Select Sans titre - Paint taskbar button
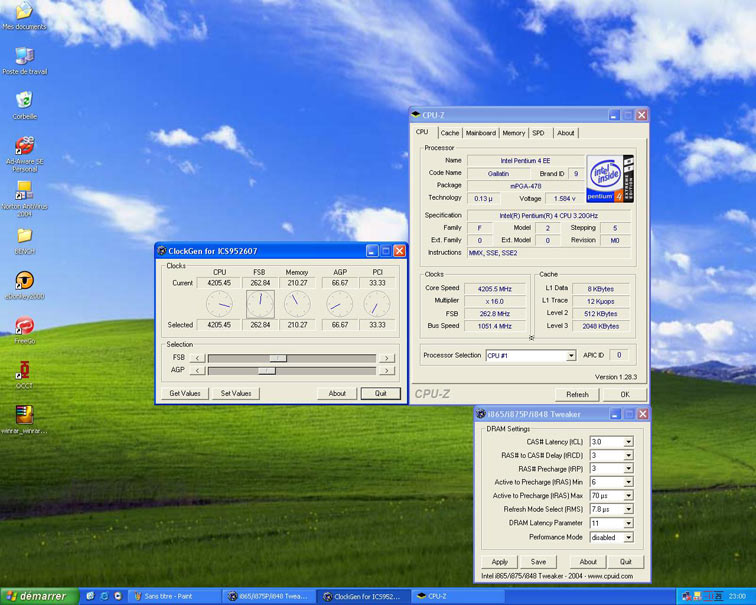This screenshot has width=756, height=605. click(x=175, y=596)
